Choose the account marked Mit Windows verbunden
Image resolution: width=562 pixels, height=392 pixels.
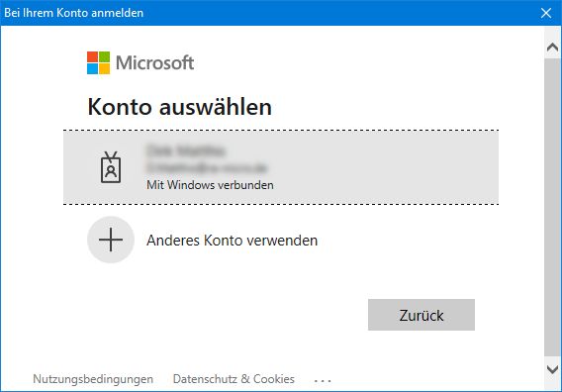281,167
